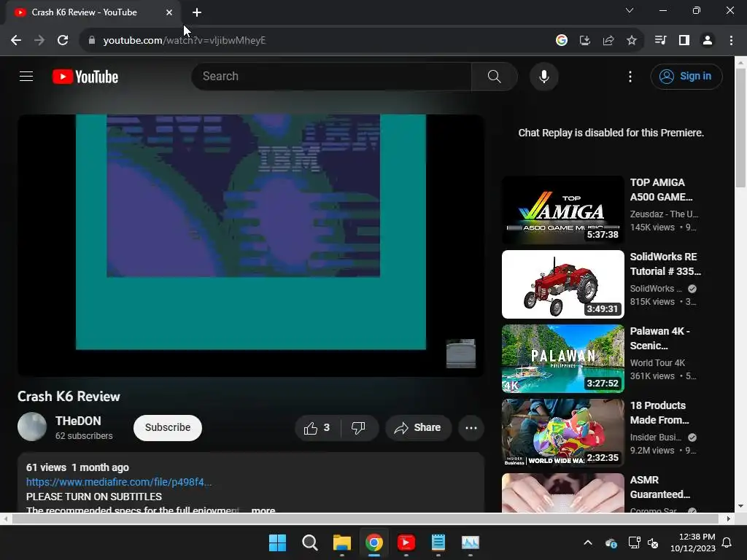Open the Insider Business video thumbnail

coord(562,433)
